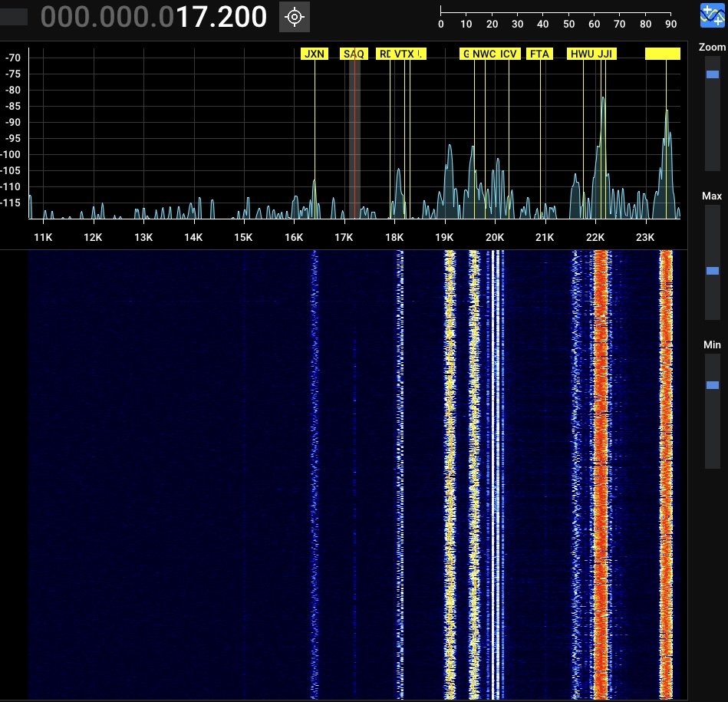
Task: Adjust the Max level slider handle
Action: coord(712,271)
